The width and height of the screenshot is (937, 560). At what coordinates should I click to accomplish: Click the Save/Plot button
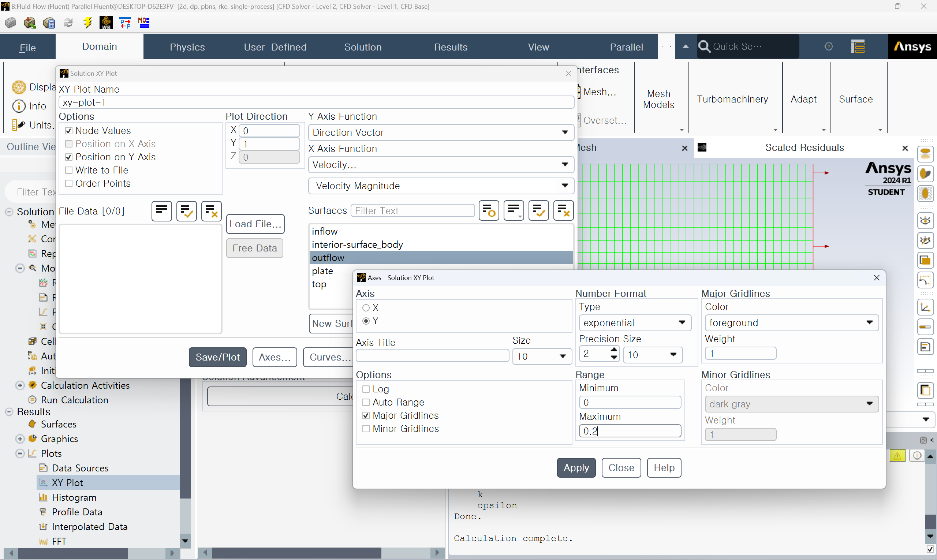click(217, 357)
